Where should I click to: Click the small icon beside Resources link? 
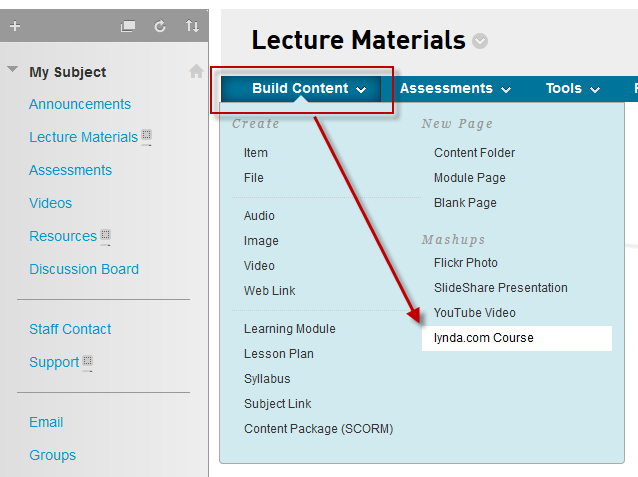tap(105, 236)
